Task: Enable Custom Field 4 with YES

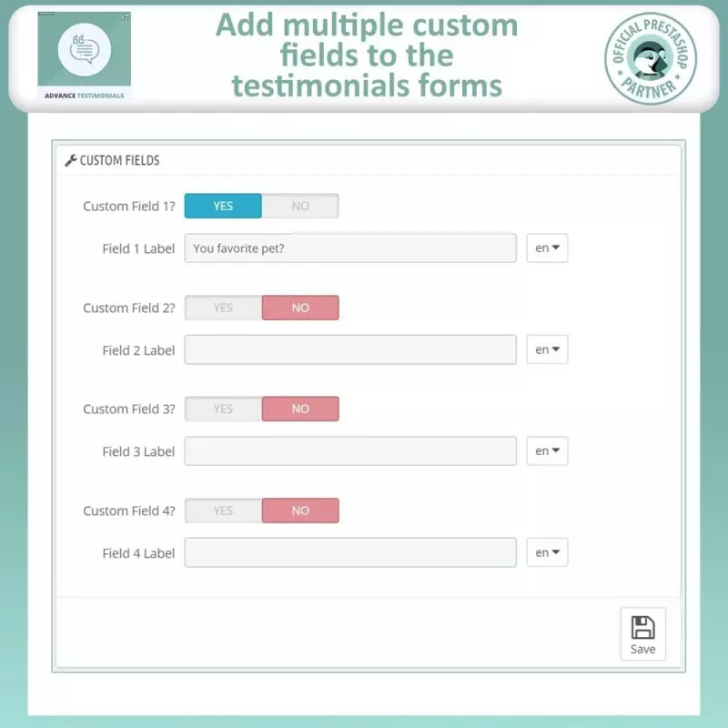Action: click(x=223, y=511)
